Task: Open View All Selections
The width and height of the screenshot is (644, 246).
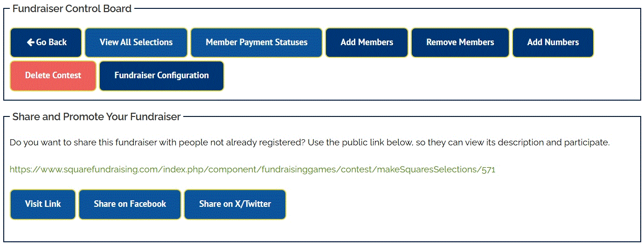Action: click(136, 42)
